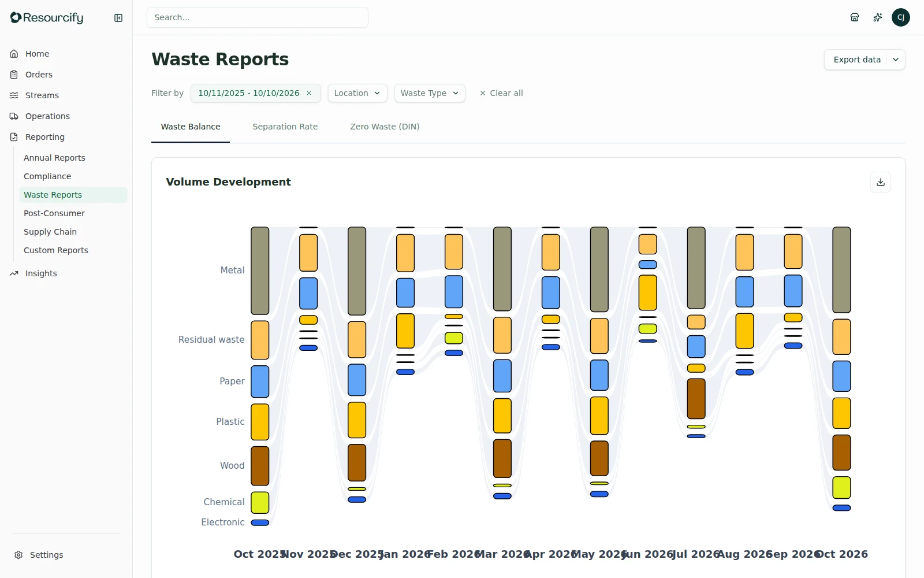The width and height of the screenshot is (924, 578).
Task: Click the Oct 2025 Chemical lime bar
Action: 260,502
